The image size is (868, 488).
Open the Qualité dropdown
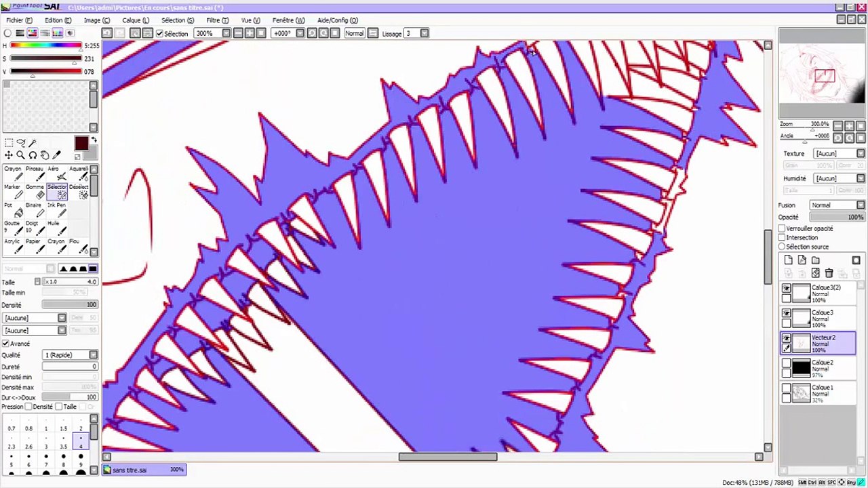(x=93, y=355)
